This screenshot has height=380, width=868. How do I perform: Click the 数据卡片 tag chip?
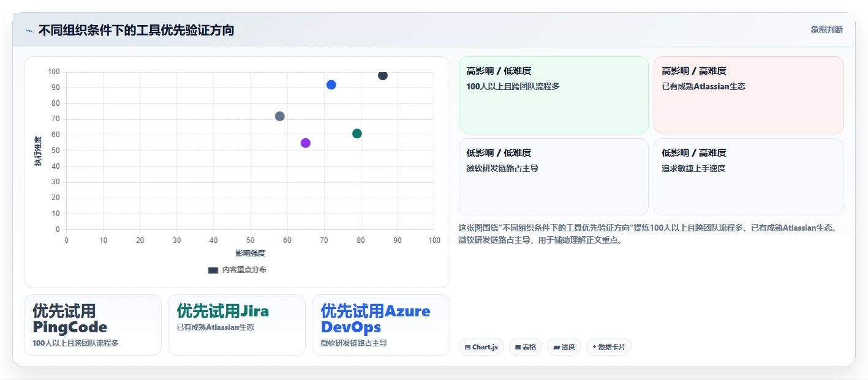click(x=609, y=347)
